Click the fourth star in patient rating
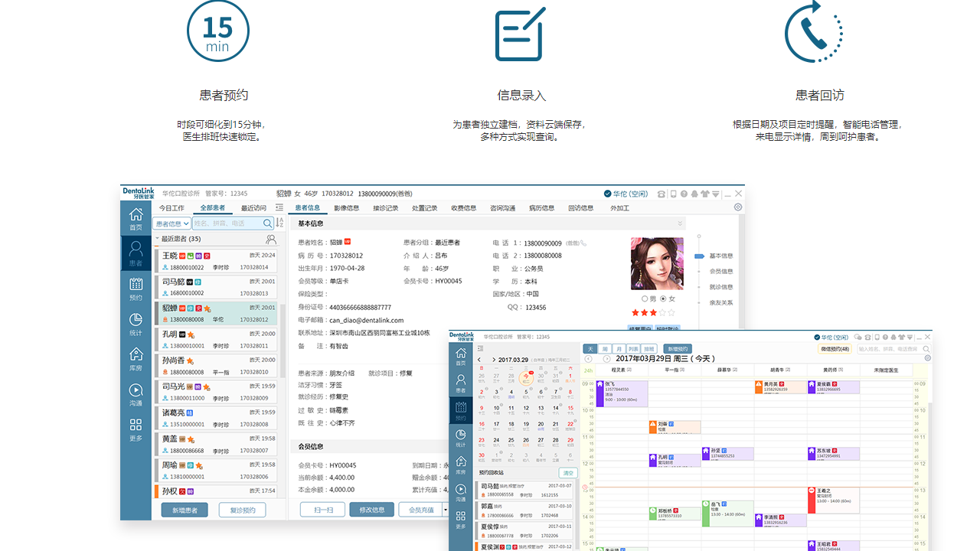This screenshot has width=980, height=551. 662,312
